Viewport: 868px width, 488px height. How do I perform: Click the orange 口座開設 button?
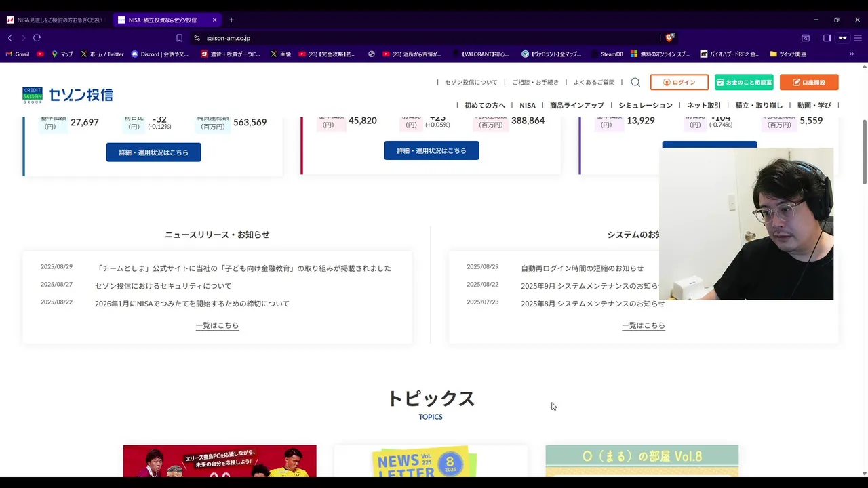point(809,82)
